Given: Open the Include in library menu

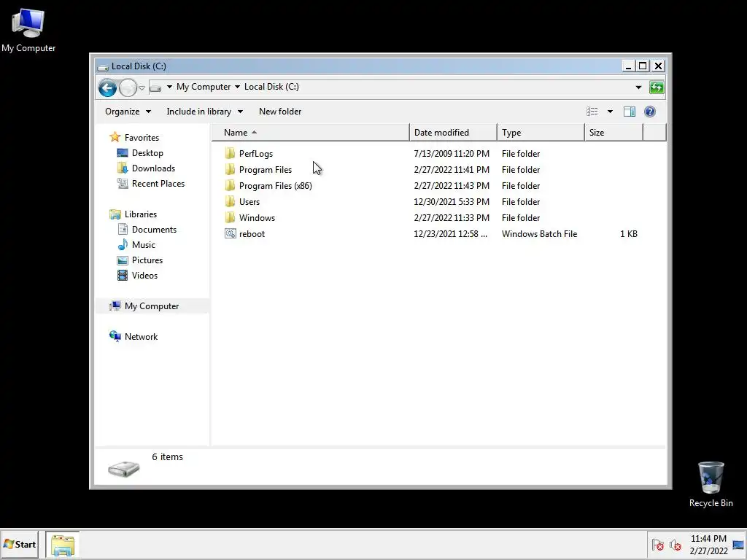Looking at the screenshot, I should (x=204, y=112).
